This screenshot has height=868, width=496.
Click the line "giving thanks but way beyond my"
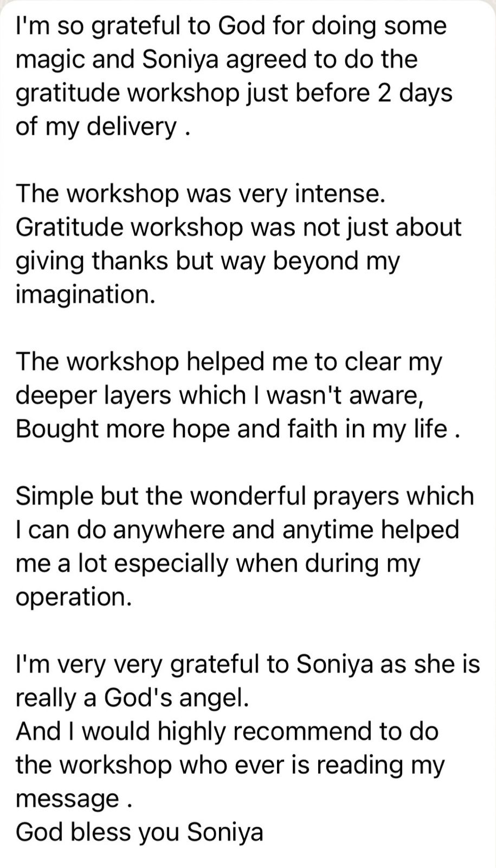[x=208, y=261]
